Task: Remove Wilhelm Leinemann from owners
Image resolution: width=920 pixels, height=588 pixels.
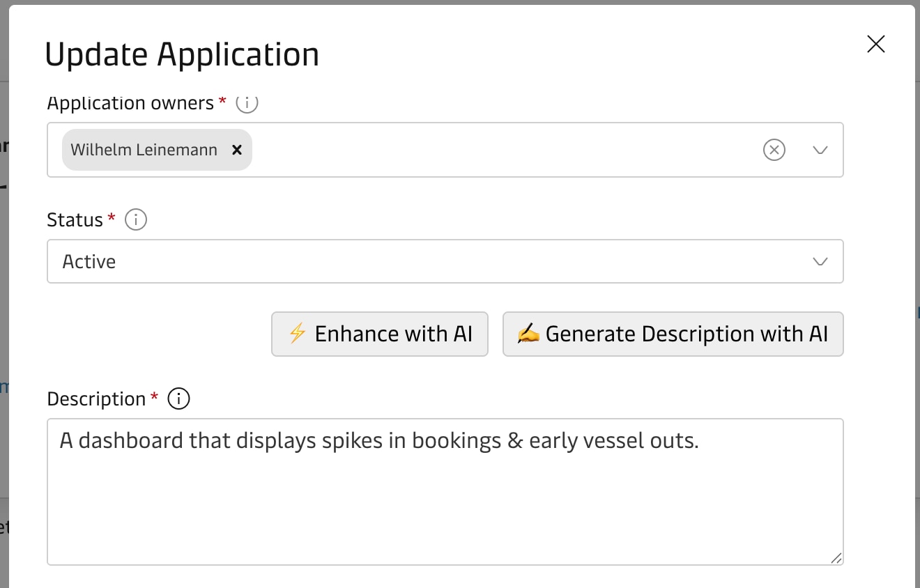Action: click(x=237, y=150)
